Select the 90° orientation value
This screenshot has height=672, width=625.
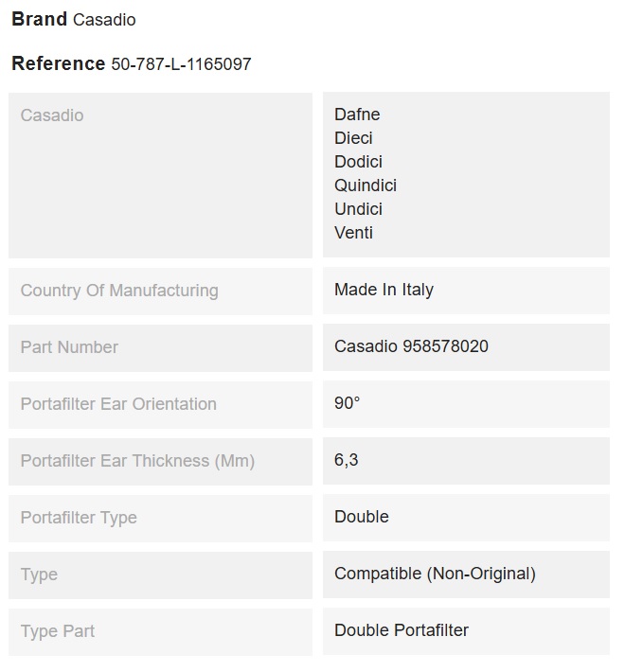point(347,403)
